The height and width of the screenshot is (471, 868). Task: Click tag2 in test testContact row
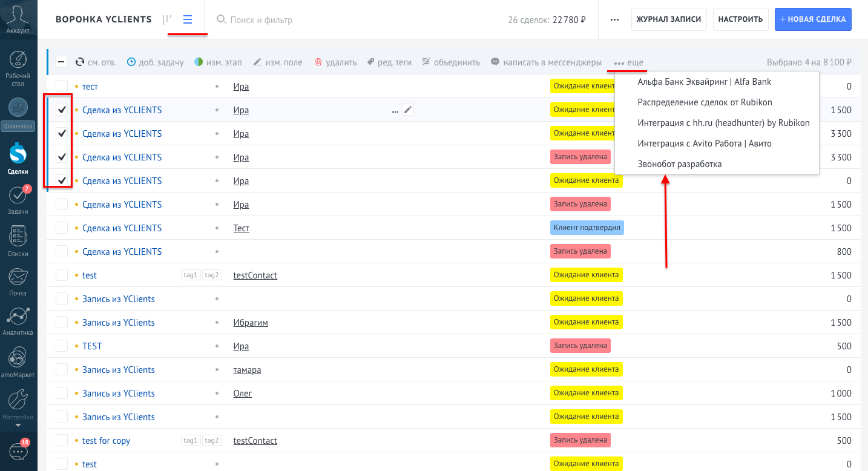[212, 275]
